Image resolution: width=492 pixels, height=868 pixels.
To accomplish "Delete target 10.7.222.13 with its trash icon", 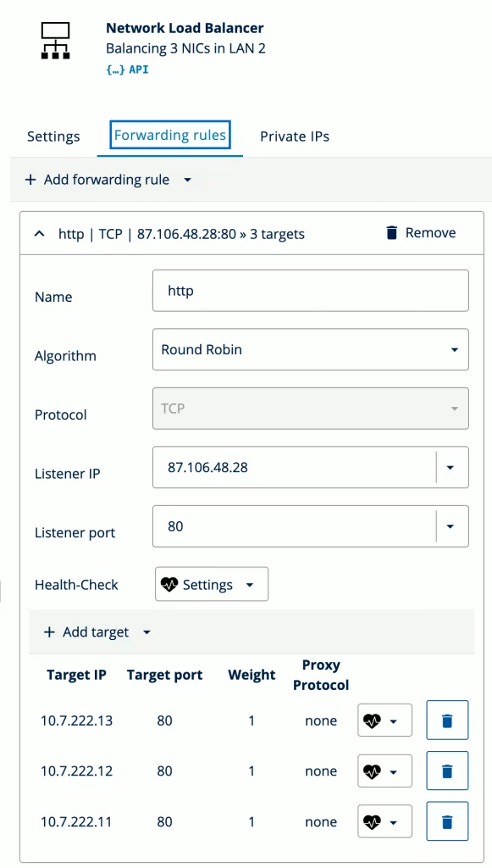I will click(446, 720).
